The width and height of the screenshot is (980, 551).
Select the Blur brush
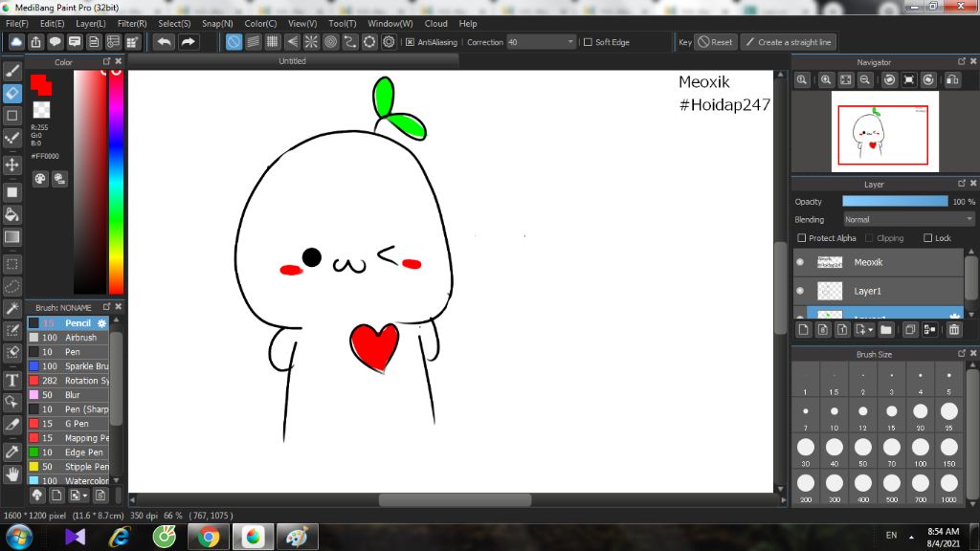point(69,395)
